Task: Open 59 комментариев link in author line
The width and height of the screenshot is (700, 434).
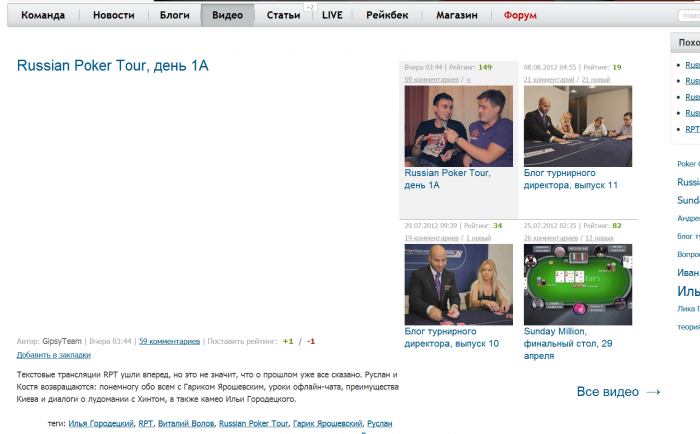Action: 169,341
